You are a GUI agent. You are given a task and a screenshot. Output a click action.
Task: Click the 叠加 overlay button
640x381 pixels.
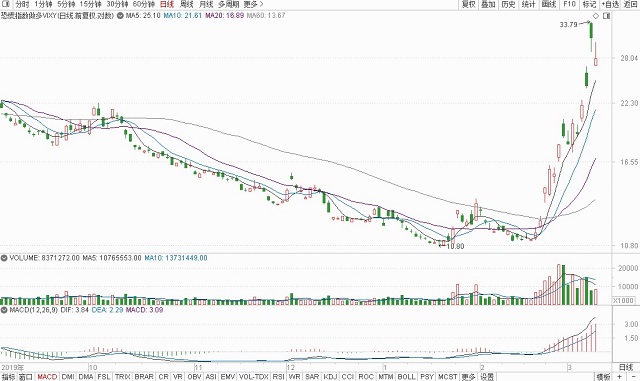pyautogui.click(x=488, y=4)
